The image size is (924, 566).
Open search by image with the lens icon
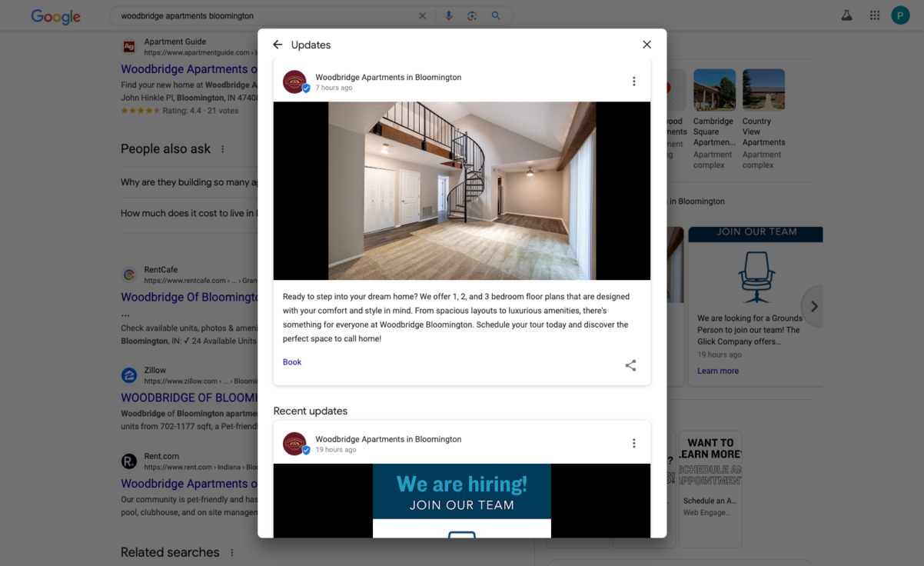click(472, 15)
